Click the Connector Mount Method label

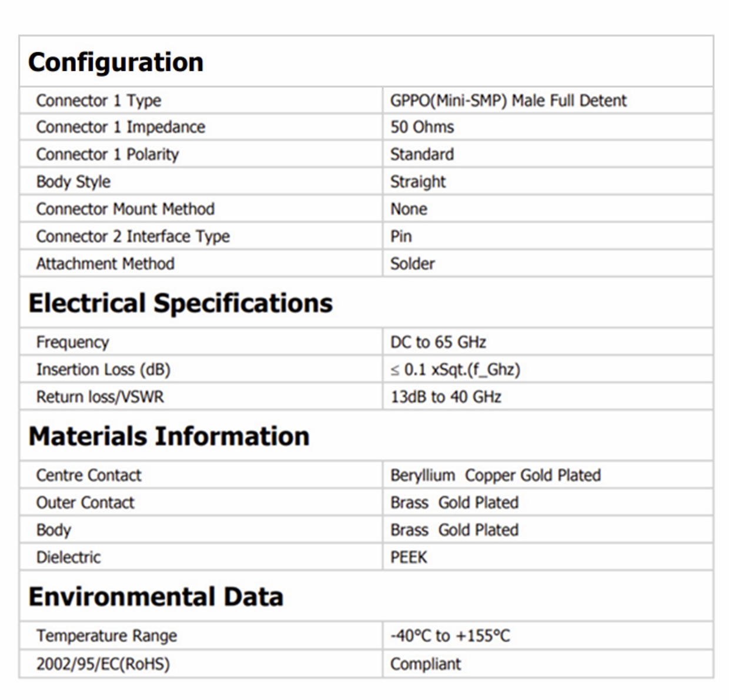125,209
